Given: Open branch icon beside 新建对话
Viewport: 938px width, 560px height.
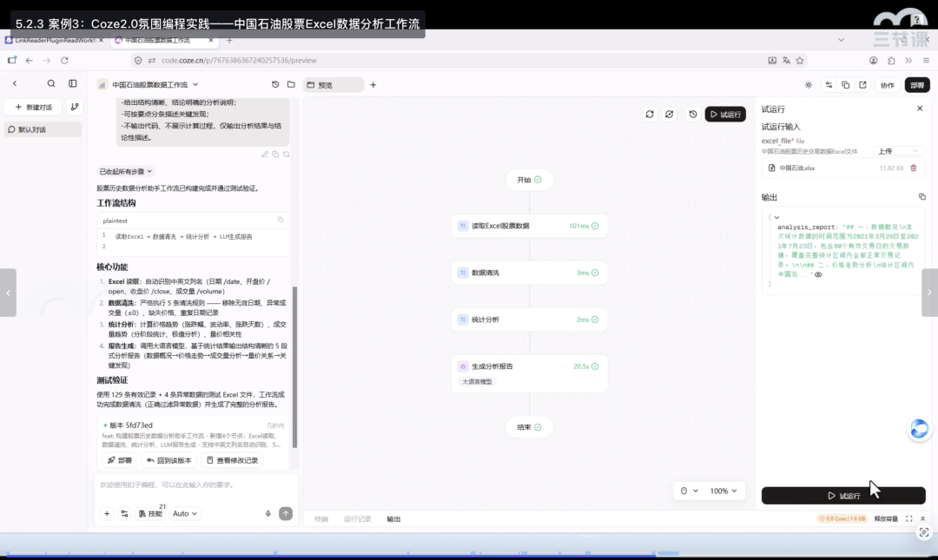Looking at the screenshot, I should 74,107.
